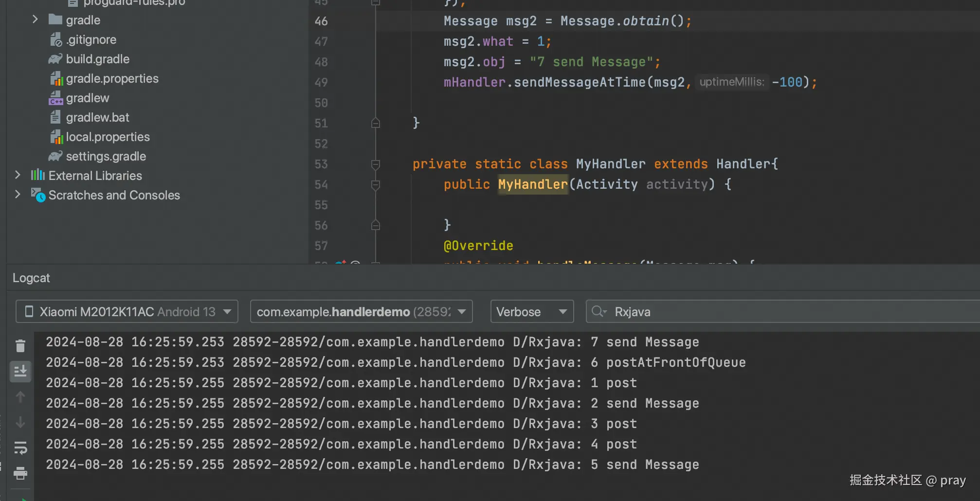Screen dimensions: 980x501
Task: Click the string "7 send Message" in code
Action: click(591, 62)
